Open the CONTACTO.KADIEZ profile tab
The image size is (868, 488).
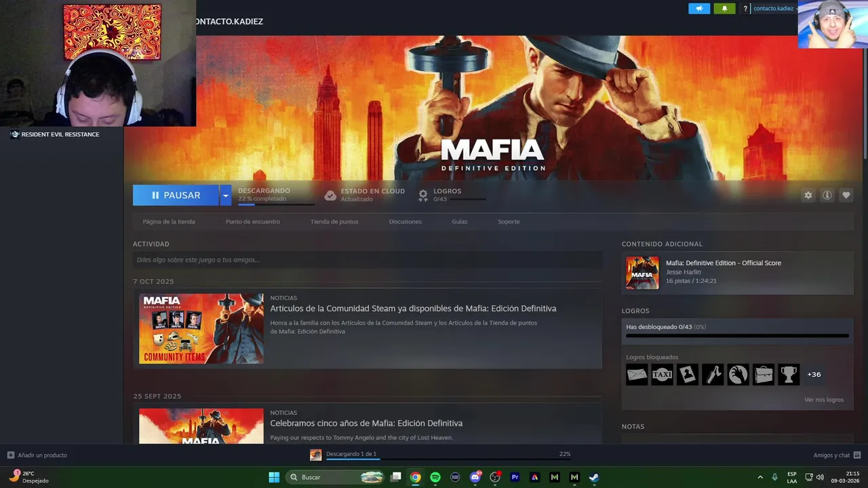(x=229, y=22)
